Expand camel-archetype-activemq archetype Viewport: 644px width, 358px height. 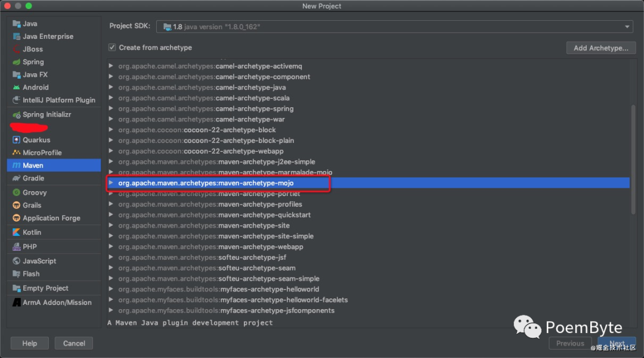[111, 66]
